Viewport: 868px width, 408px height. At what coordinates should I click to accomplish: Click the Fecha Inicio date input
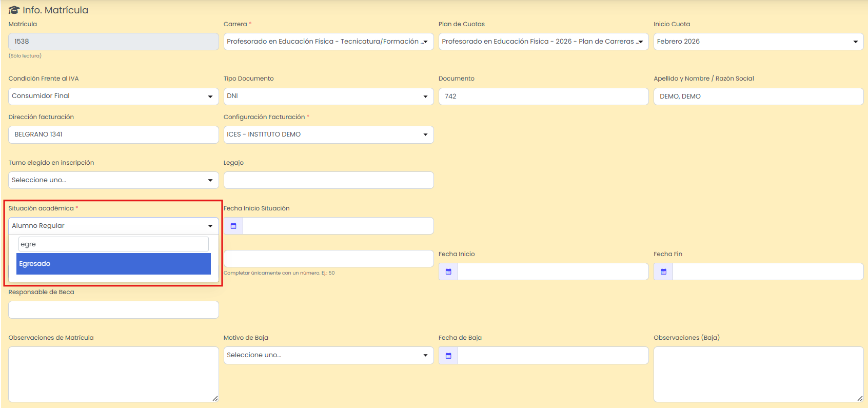coord(553,271)
